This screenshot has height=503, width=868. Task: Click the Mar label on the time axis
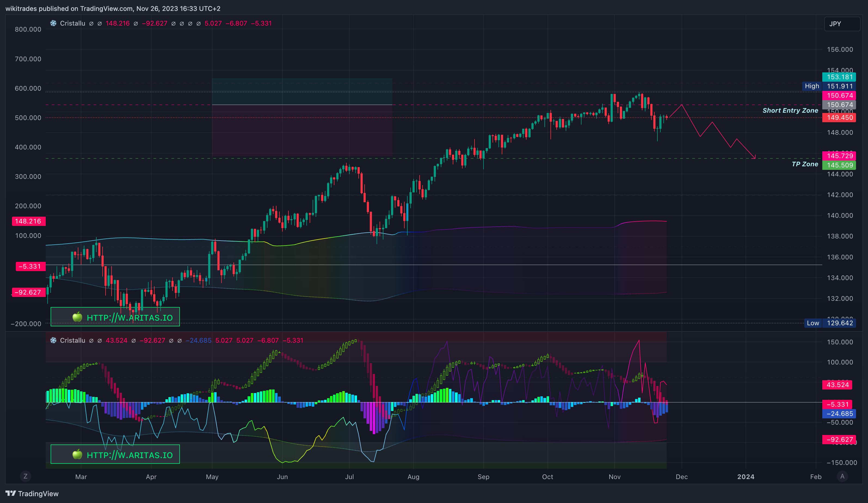[x=81, y=477]
